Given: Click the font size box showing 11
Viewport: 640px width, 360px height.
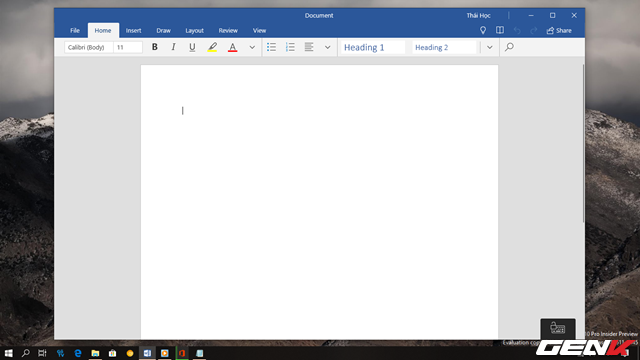Looking at the screenshot, I should pyautogui.click(x=128, y=47).
